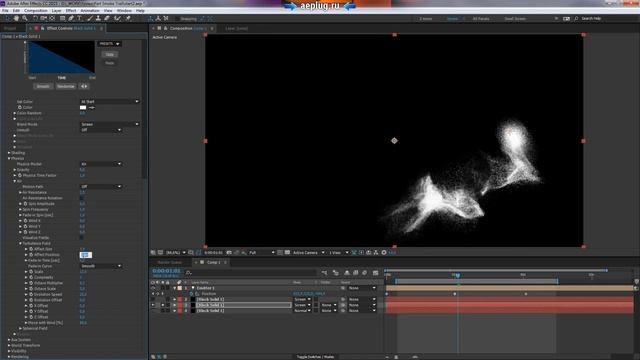Click the View Axis Mode icon

pos(166,18)
